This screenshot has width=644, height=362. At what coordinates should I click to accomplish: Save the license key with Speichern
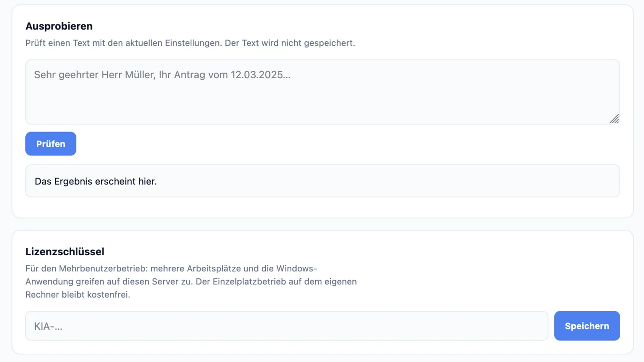587,326
